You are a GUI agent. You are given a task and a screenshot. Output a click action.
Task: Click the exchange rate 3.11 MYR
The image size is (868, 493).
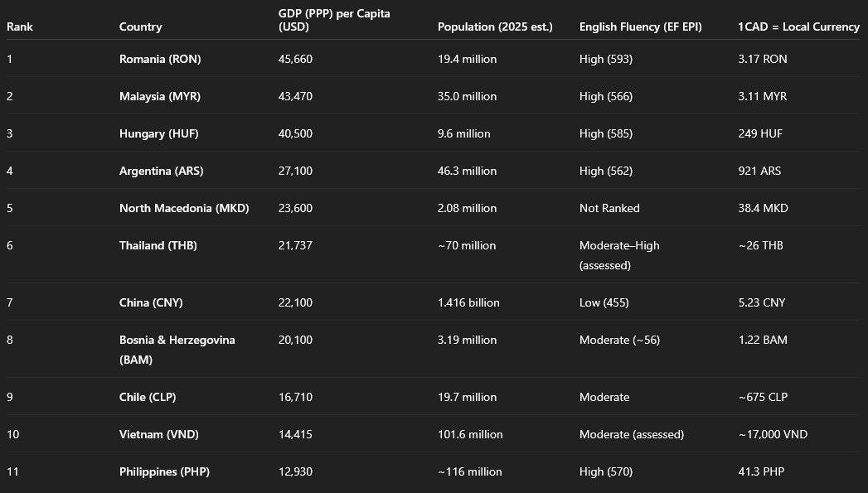click(762, 96)
